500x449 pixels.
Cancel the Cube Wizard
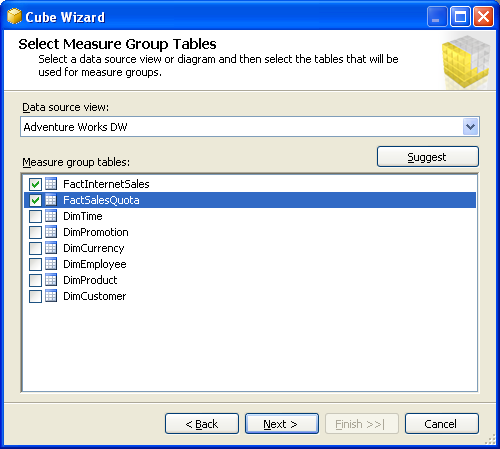442,424
